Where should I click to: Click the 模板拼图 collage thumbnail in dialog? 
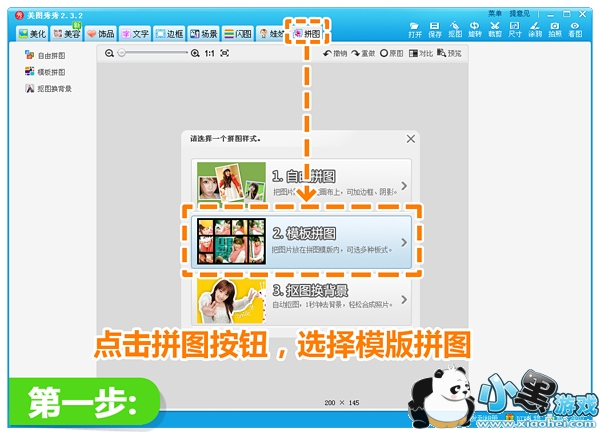point(232,241)
